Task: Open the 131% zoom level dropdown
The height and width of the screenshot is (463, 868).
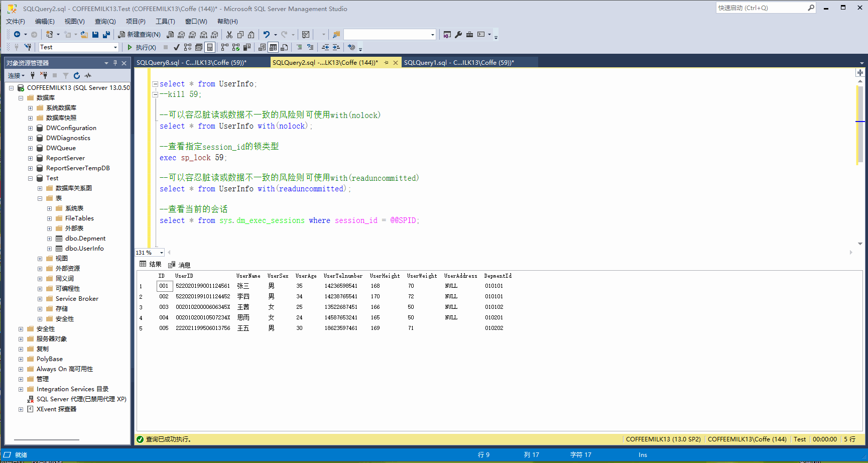Action: tap(161, 252)
